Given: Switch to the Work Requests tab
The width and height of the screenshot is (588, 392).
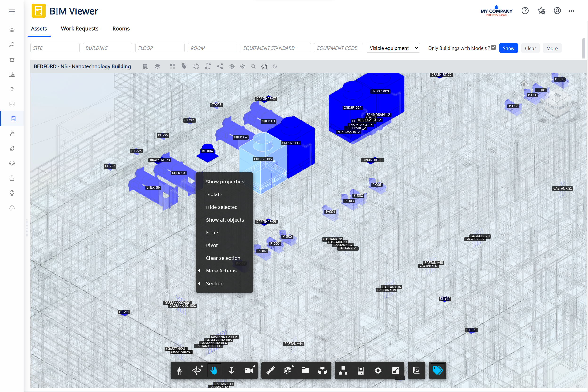Looking at the screenshot, I should tap(79, 29).
